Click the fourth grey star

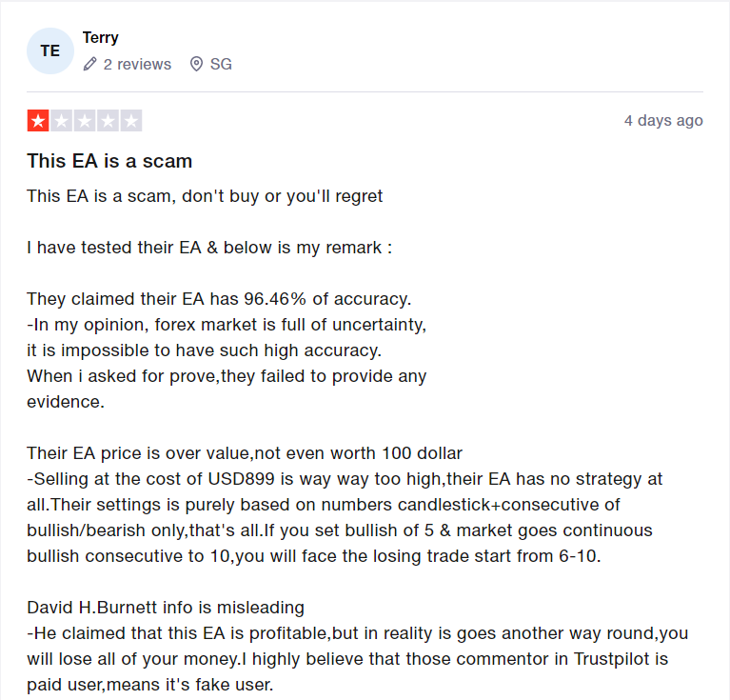tap(108, 121)
